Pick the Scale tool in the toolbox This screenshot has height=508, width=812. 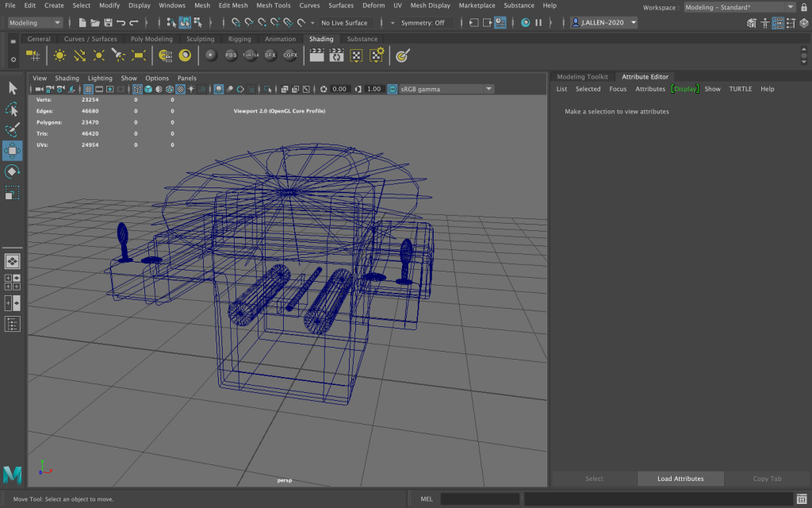coord(13,193)
